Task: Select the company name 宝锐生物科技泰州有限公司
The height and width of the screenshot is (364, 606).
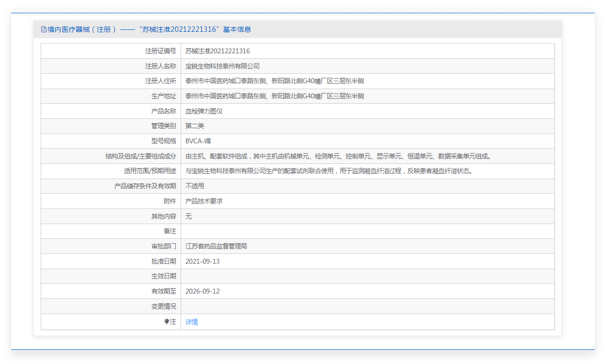Action: (223, 66)
